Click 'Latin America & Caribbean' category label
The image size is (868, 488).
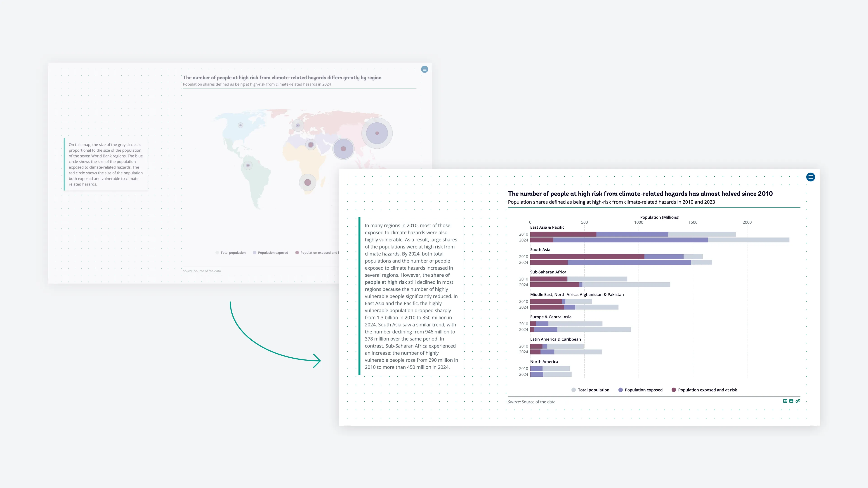555,339
